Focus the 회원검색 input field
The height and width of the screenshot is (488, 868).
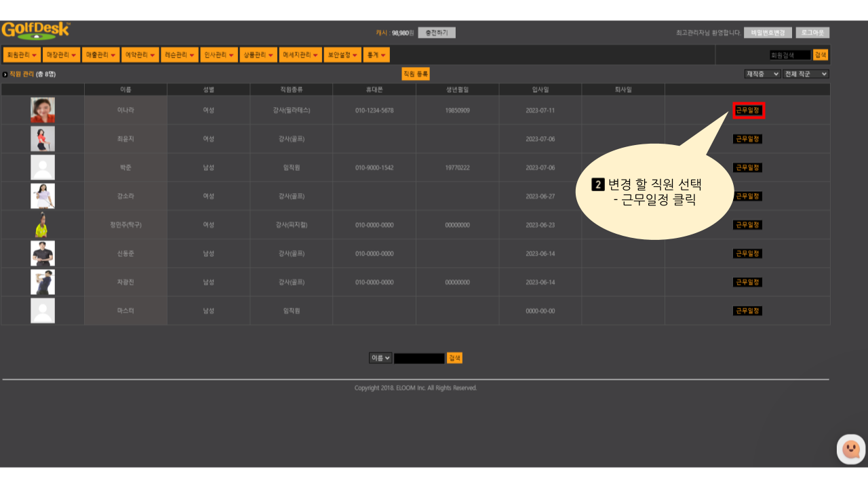pyautogui.click(x=790, y=55)
